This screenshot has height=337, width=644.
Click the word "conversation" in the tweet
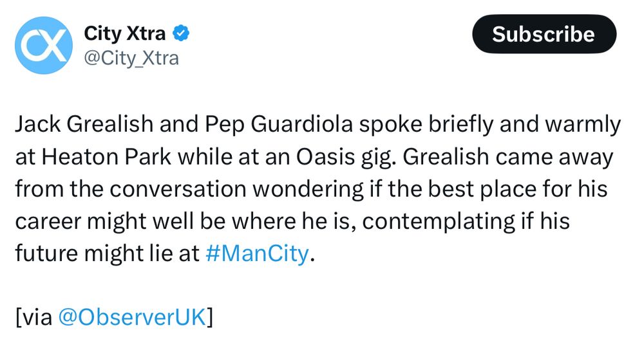tap(178, 189)
